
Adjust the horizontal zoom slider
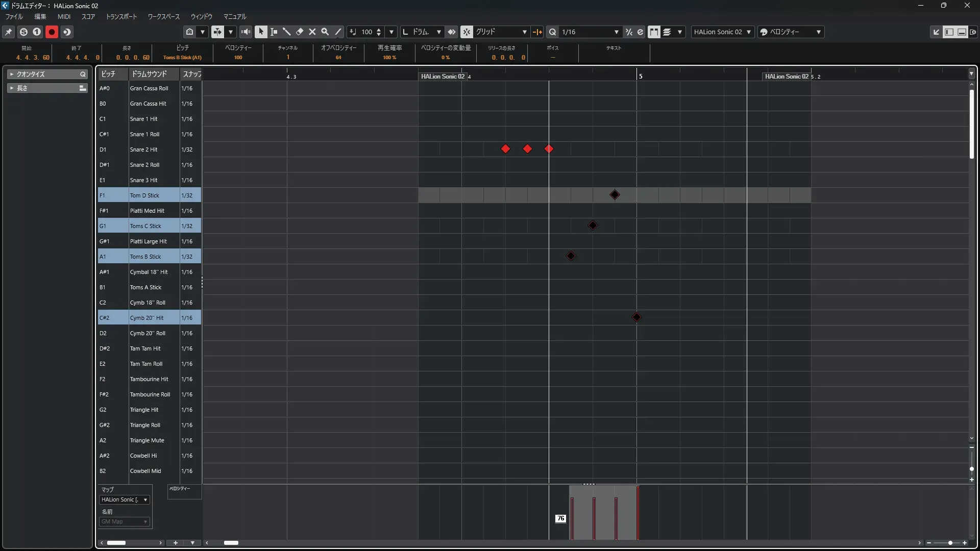950,543
